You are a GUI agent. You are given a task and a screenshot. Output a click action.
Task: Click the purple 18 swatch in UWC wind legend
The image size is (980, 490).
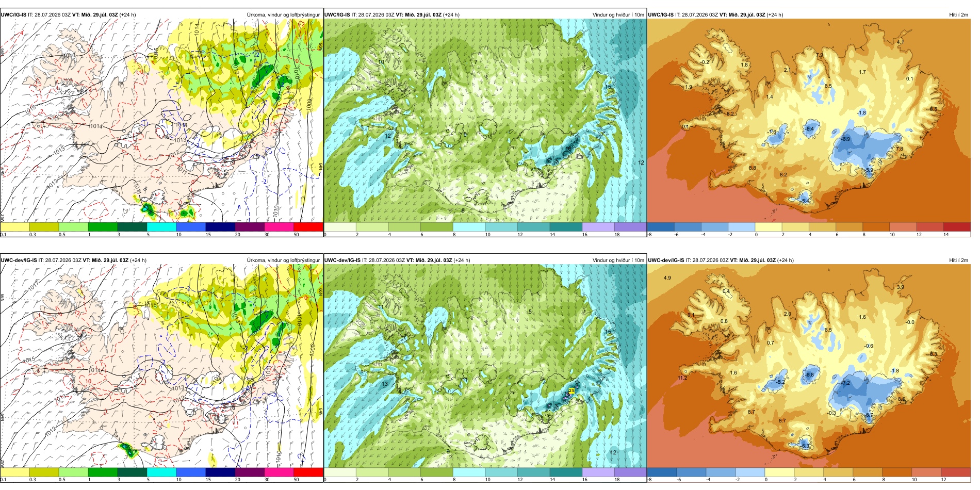click(x=630, y=226)
